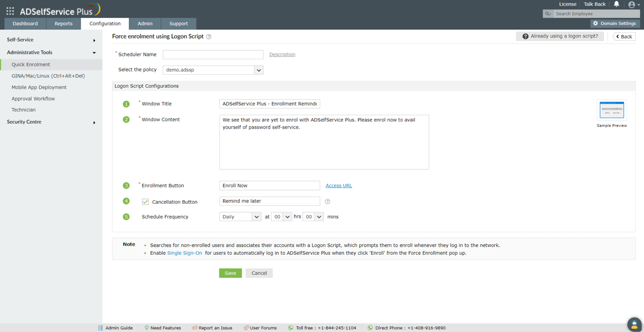Open the Admin tab
Viewport: 644px width, 332px height.
pyautogui.click(x=145, y=24)
